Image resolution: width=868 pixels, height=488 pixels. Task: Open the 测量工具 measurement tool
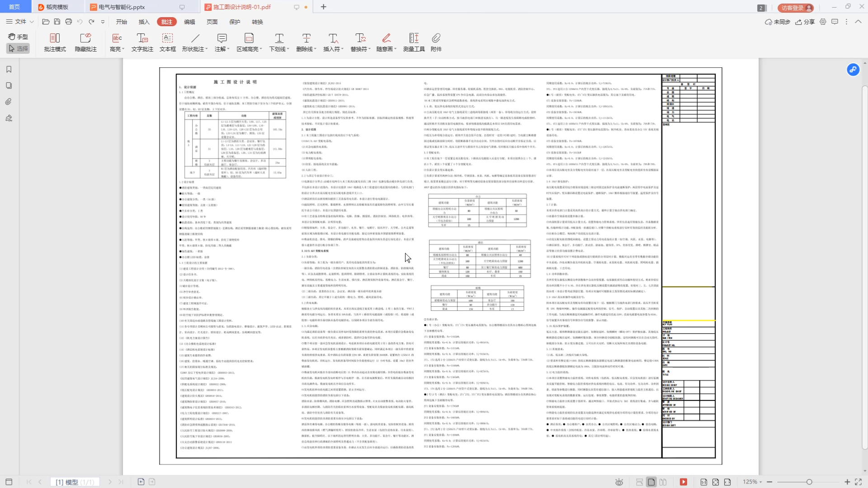[x=414, y=42]
